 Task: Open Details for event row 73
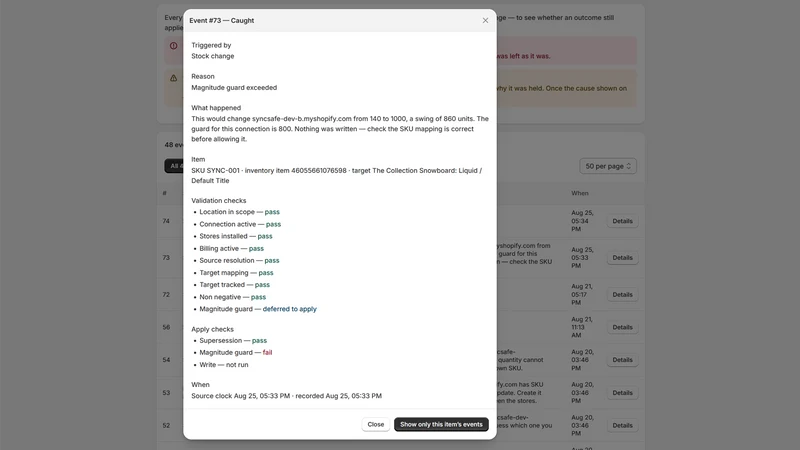tap(622, 258)
